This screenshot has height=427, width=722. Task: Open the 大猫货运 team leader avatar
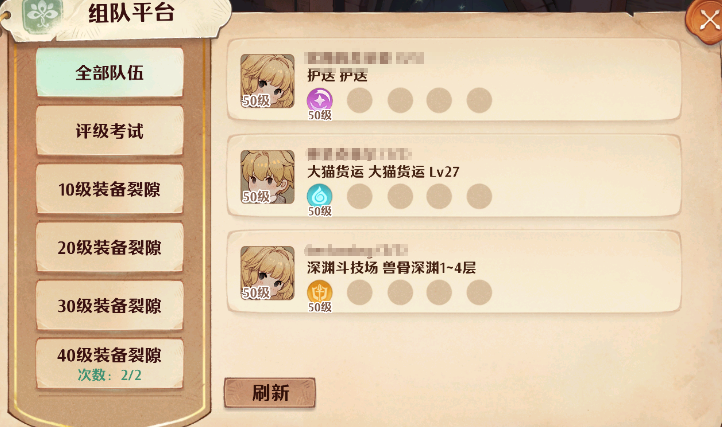click(x=267, y=177)
